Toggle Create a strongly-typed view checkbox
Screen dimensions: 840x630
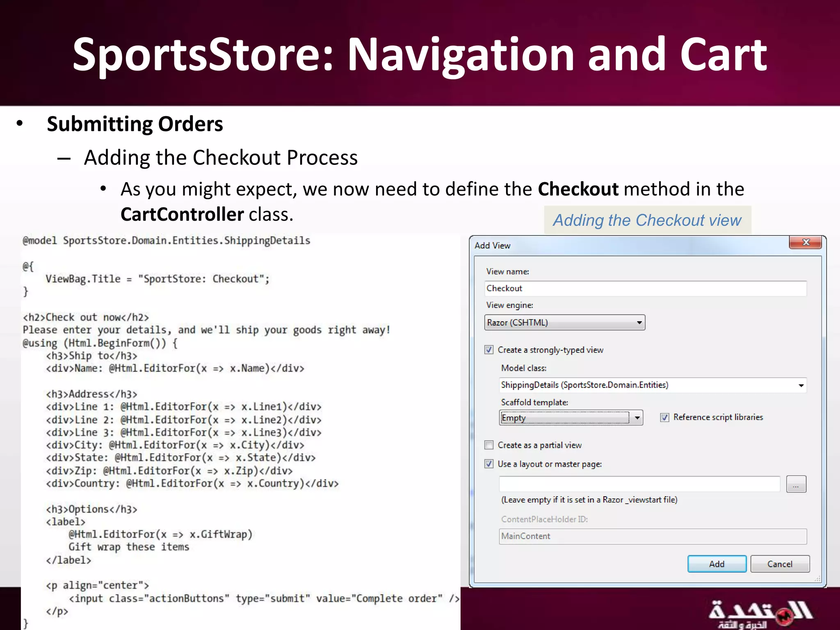click(489, 350)
